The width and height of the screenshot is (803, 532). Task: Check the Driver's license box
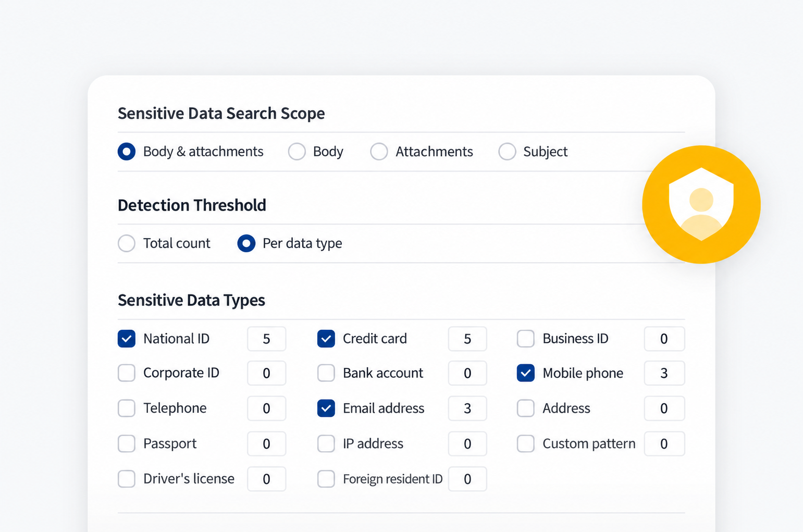click(x=127, y=479)
